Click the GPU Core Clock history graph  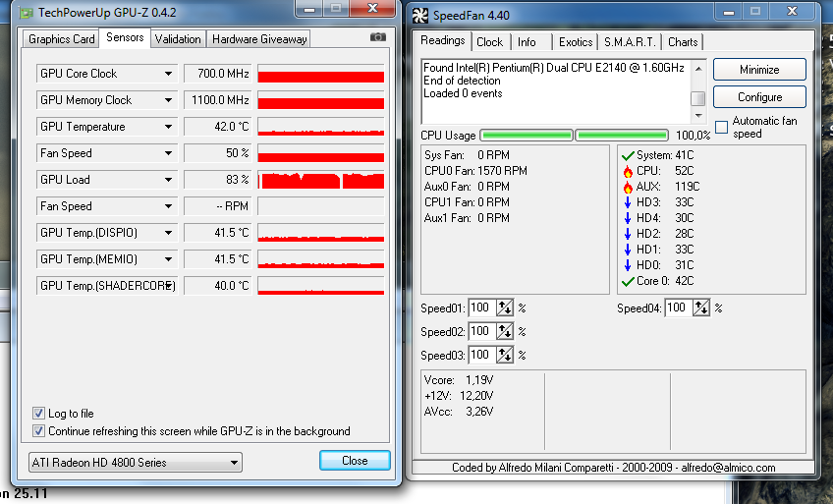[x=321, y=74]
